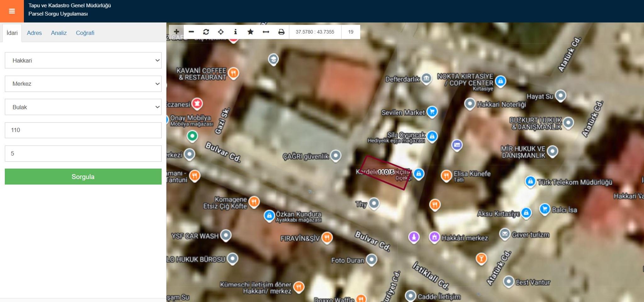Click the Türk Telekom Müdürlüğü marker
Image resolution: width=644 pixels, height=302 pixels.
click(x=530, y=181)
